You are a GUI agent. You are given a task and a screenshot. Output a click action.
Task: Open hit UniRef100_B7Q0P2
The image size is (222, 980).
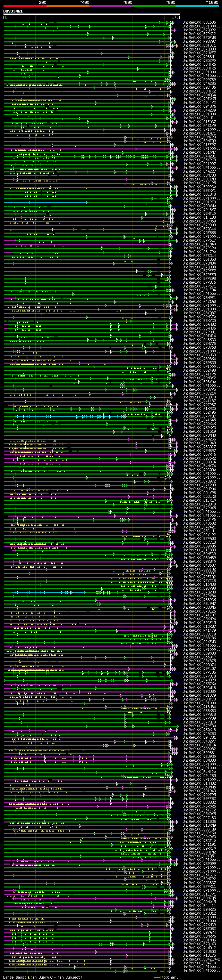pyautogui.click(x=199, y=30)
